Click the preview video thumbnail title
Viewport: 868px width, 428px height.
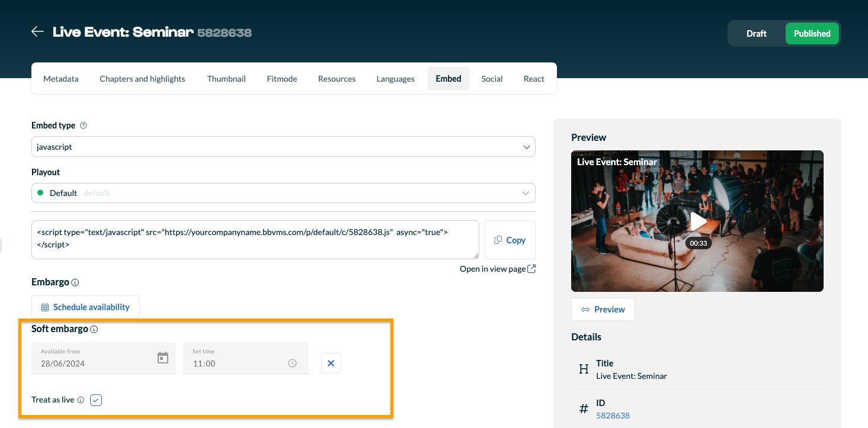pos(617,162)
